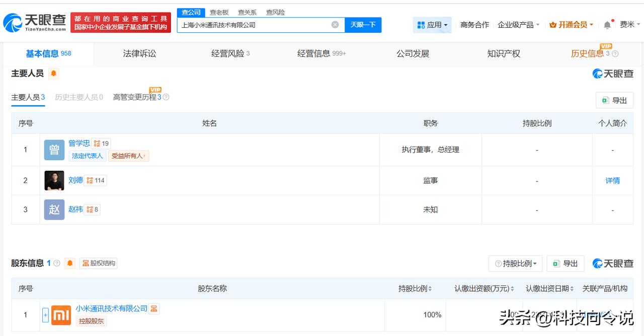
Task: Click the company name search input field
Action: (x=254, y=25)
